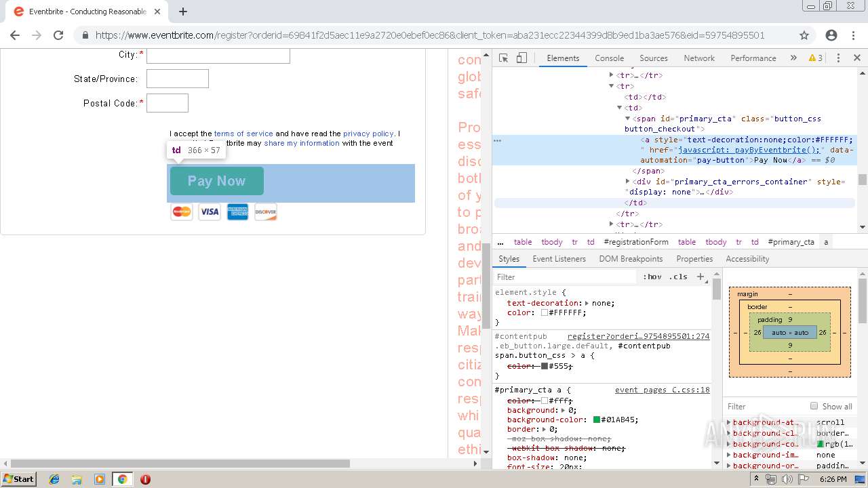Image resolution: width=868 pixels, height=488 pixels.
Task: Open a new browser tab
Action: (183, 12)
